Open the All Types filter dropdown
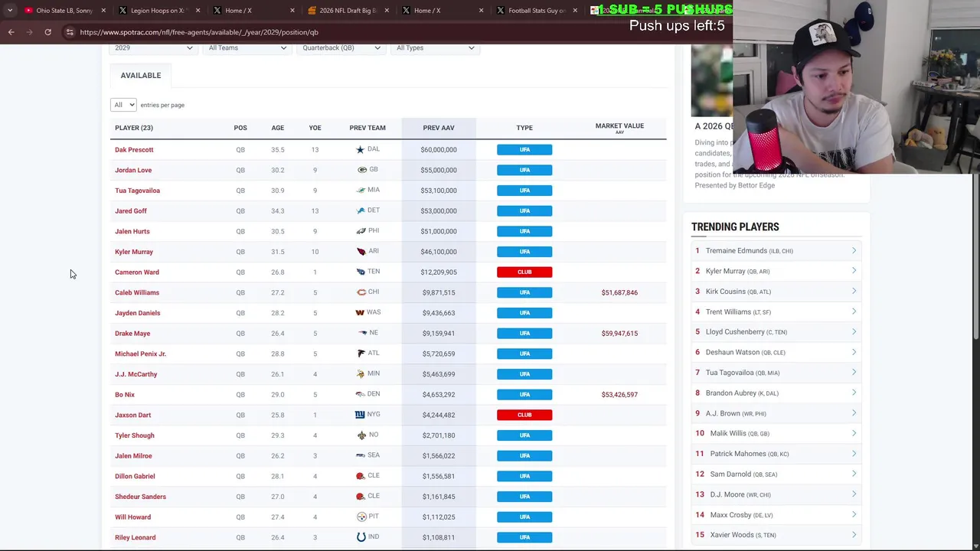The image size is (980, 551). tap(435, 47)
